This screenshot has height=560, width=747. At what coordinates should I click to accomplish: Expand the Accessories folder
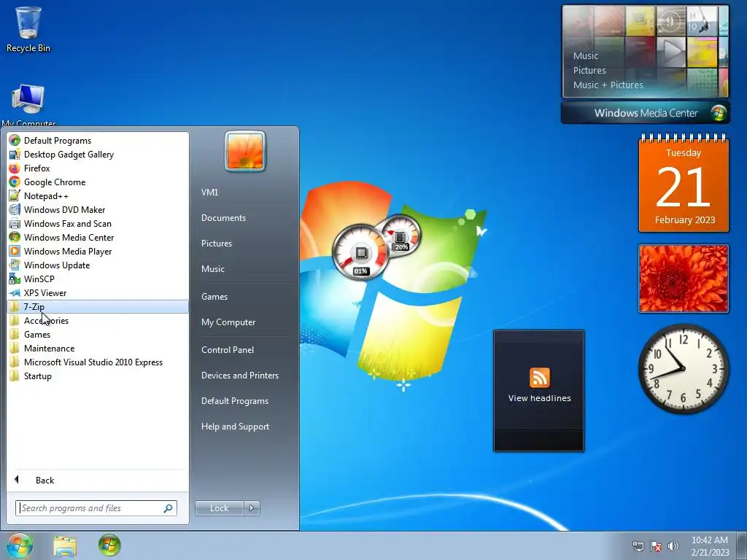[98, 321]
